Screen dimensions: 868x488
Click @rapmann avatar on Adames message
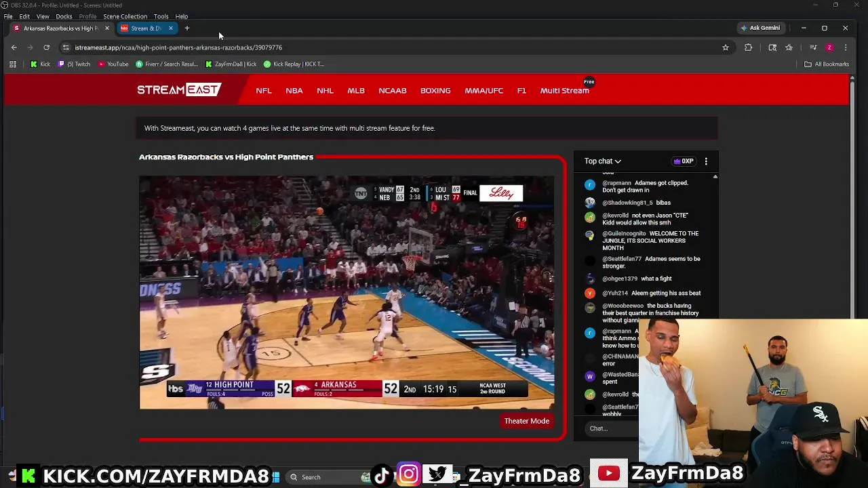[590, 185]
